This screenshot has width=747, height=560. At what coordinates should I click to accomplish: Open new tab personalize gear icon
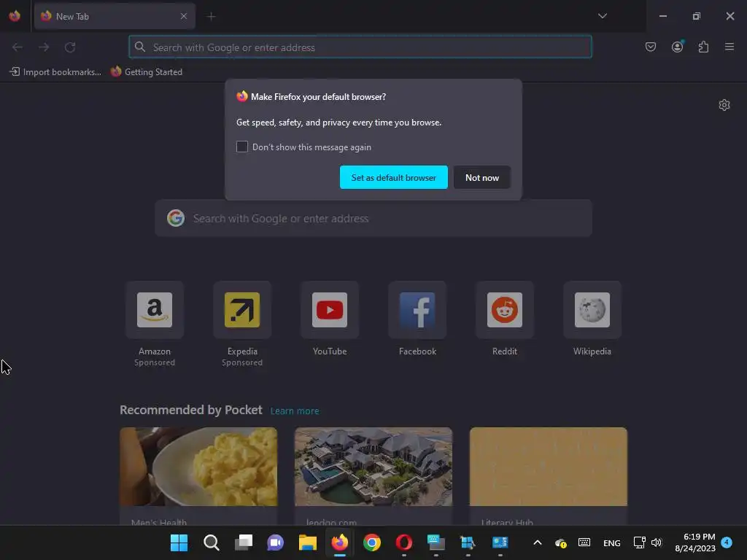point(724,105)
